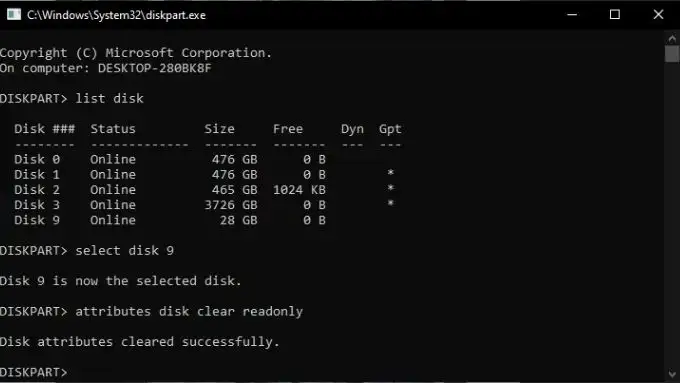
Task: Click the empty DISKPART> prompt at bottom
Action: (x=34, y=372)
